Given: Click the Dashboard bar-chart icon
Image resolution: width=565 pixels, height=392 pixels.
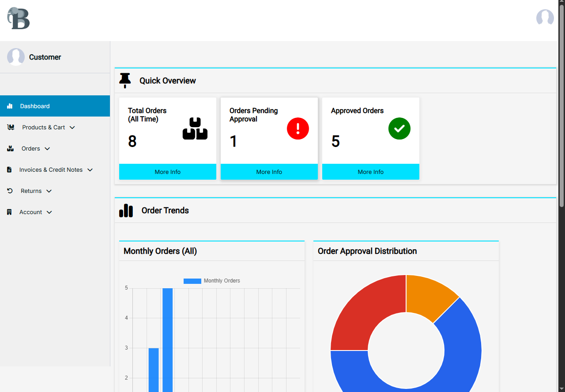Looking at the screenshot, I should point(10,106).
